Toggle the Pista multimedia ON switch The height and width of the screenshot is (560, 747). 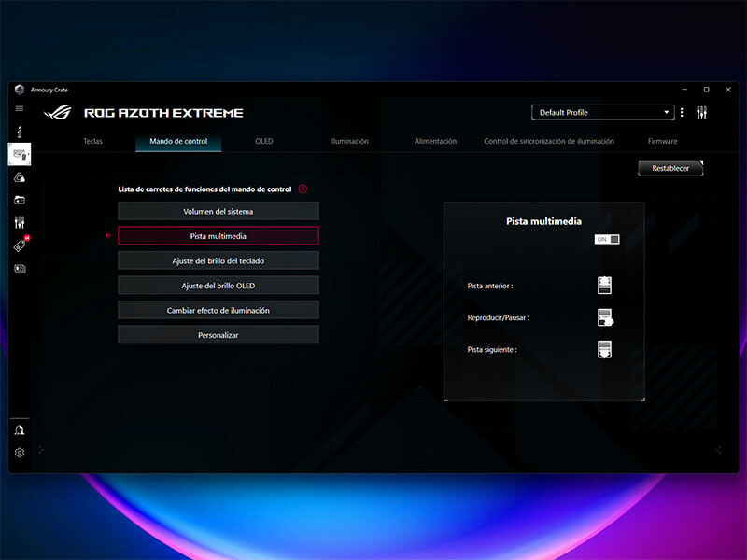(607, 239)
